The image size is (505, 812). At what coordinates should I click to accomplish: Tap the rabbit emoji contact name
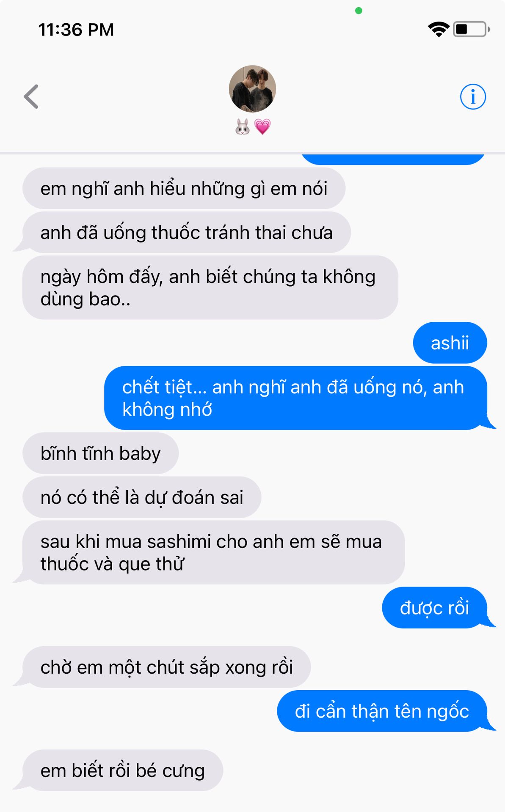pos(243,126)
